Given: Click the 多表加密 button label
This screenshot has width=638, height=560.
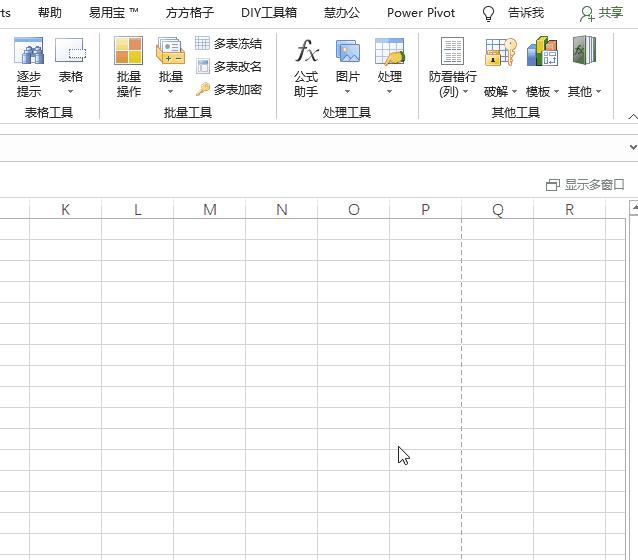Looking at the screenshot, I should pos(238,90).
